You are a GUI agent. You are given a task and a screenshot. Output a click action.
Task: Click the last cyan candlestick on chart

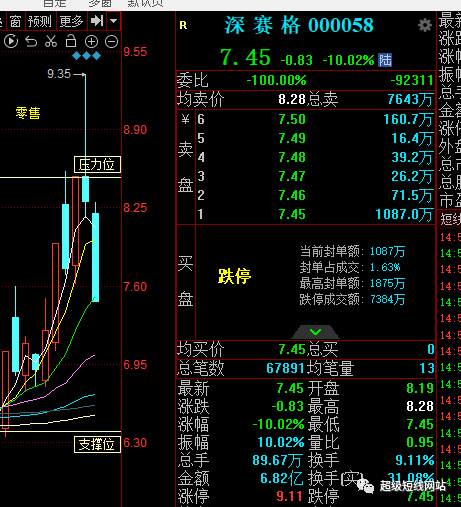pyautogui.click(x=95, y=257)
